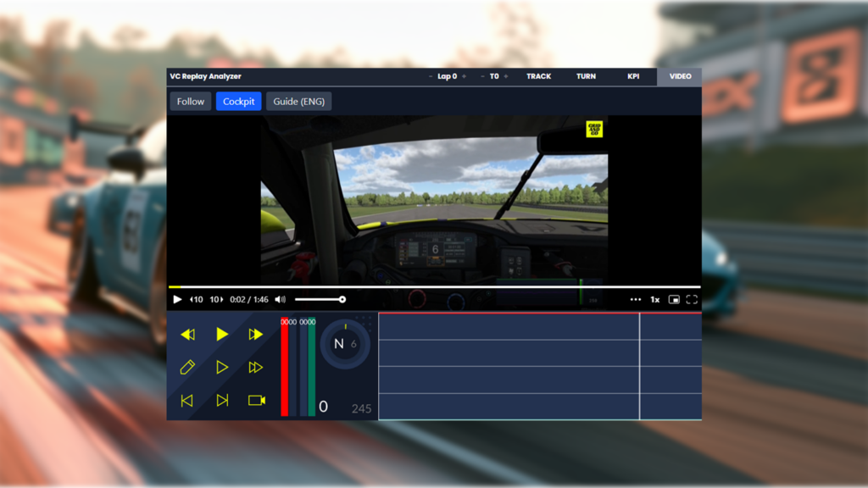Select the Cockpit camera view
Viewport: 868px width, 488px height.
click(x=238, y=102)
